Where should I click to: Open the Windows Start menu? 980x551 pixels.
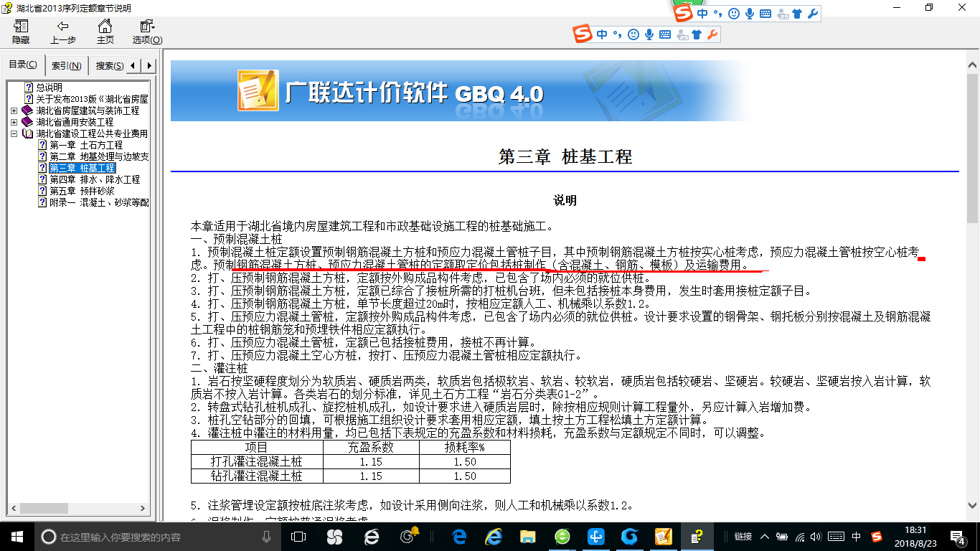point(17,536)
